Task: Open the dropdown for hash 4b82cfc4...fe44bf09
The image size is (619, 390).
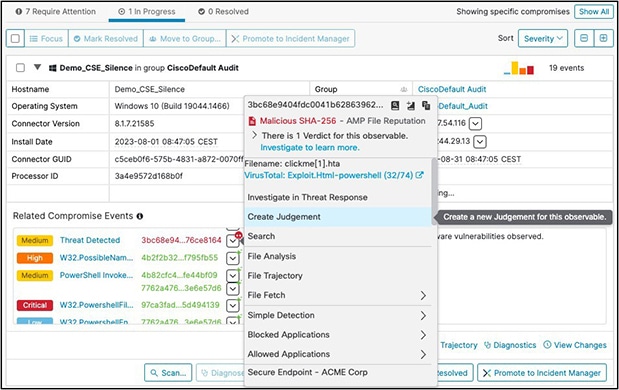Action: pos(233,275)
